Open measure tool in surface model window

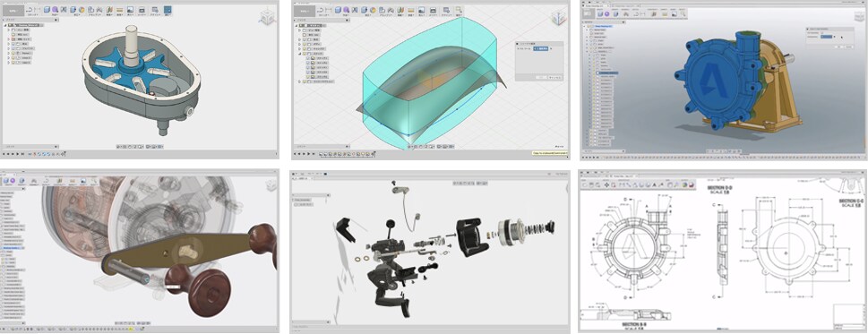[411, 10]
